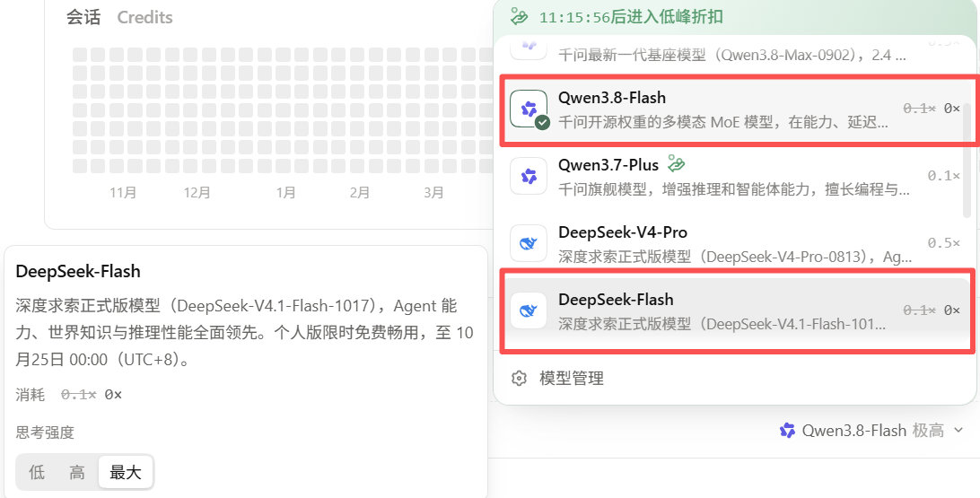
Task: Click the 11:15:56后进入低峰折扣 banner
Action: 737,17
